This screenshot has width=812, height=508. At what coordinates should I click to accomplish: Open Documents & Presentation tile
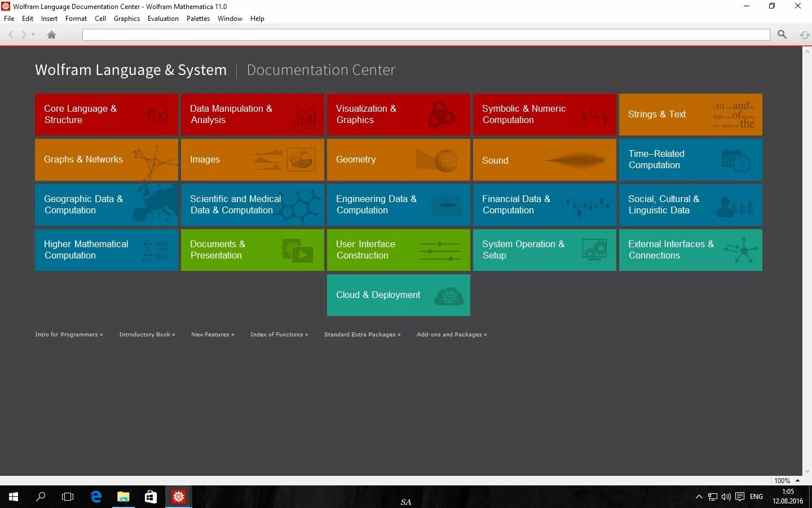[x=253, y=250]
